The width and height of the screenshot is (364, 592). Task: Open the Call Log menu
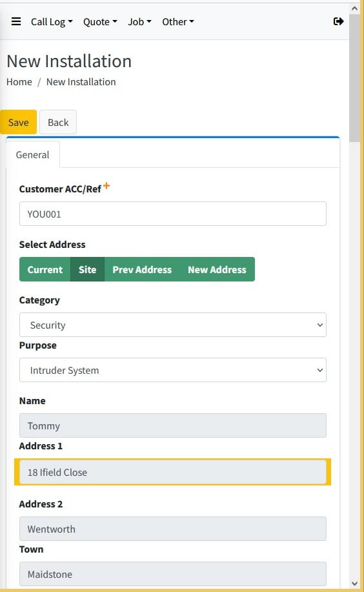click(52, 22)
